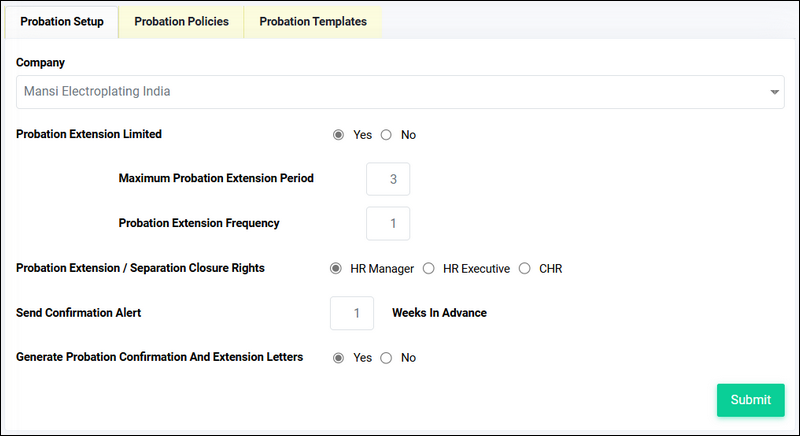Screen dimensions: 800x436
Task: Expand the Company dropdown arrow
Action: pyautogui.click(x=774, y=92)
